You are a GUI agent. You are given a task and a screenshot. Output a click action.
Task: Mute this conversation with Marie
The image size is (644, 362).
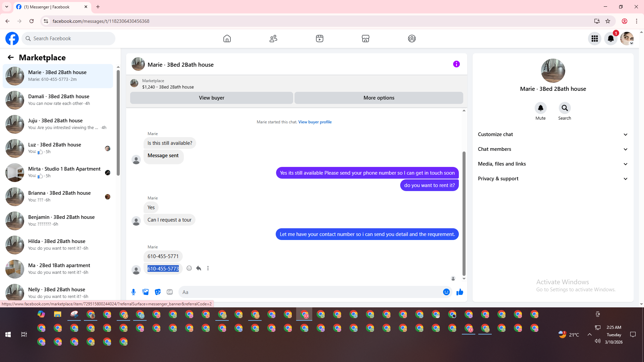point(540,108)
